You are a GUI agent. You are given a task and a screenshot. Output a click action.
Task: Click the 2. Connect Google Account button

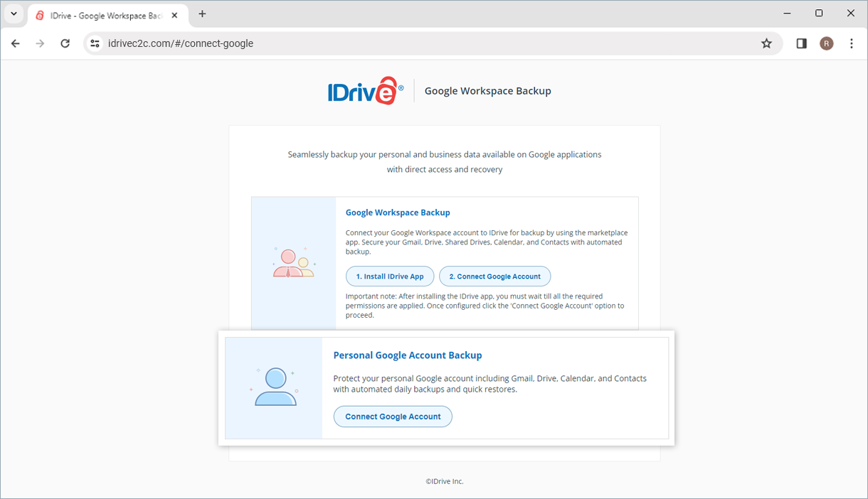pyautogui.click(x=495, y=277)
